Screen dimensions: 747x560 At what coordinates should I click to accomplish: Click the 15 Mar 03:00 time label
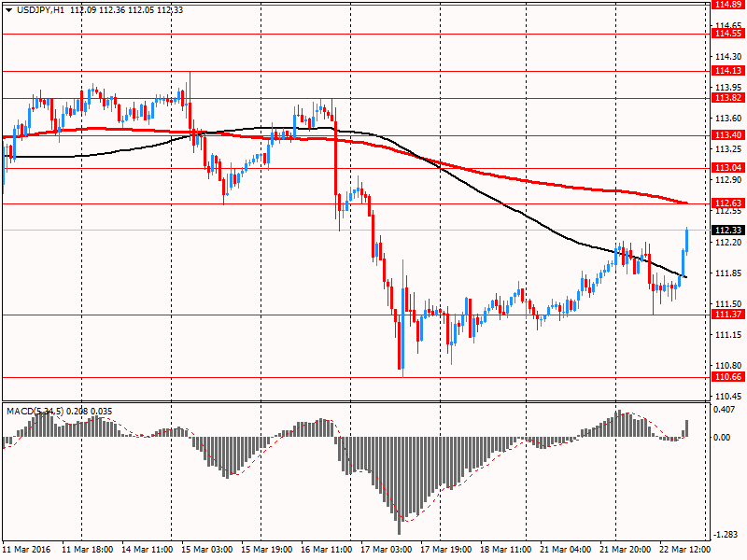point(207,550)
